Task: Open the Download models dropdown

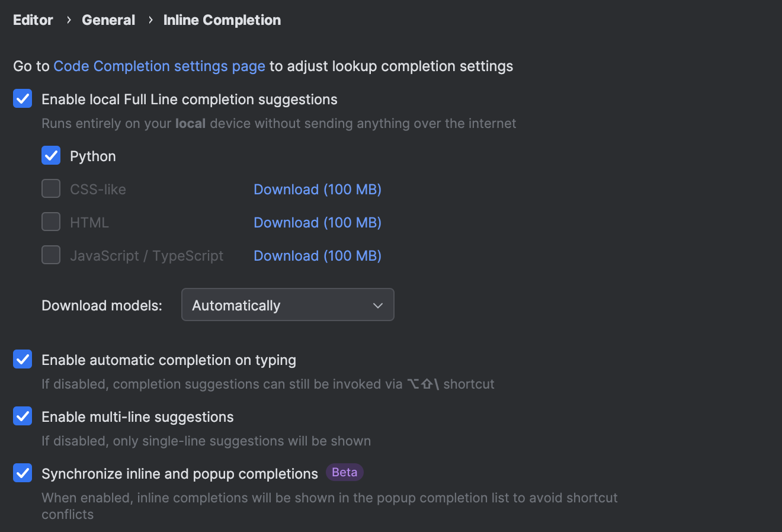Action: [x=287, y=305]
